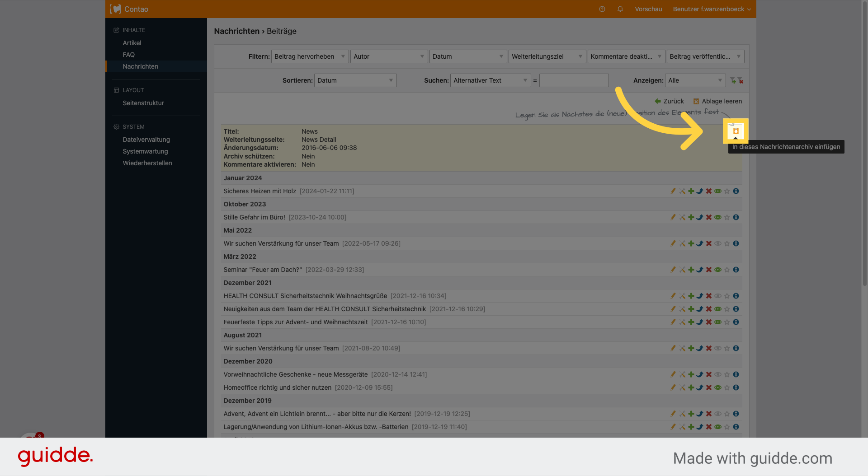Edit Sicheres Heizen mit Holz pencil icon
This screenshot has width=868, height=476.
tap(673, 191)
